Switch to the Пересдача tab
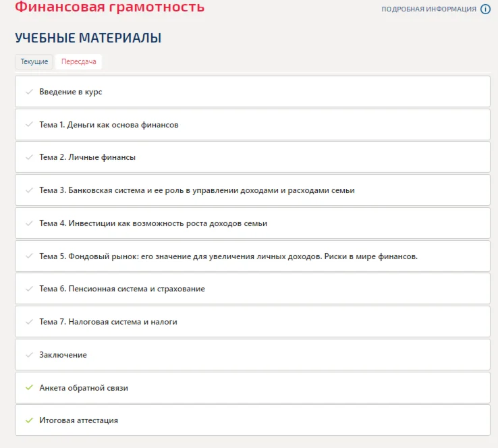 78,61
